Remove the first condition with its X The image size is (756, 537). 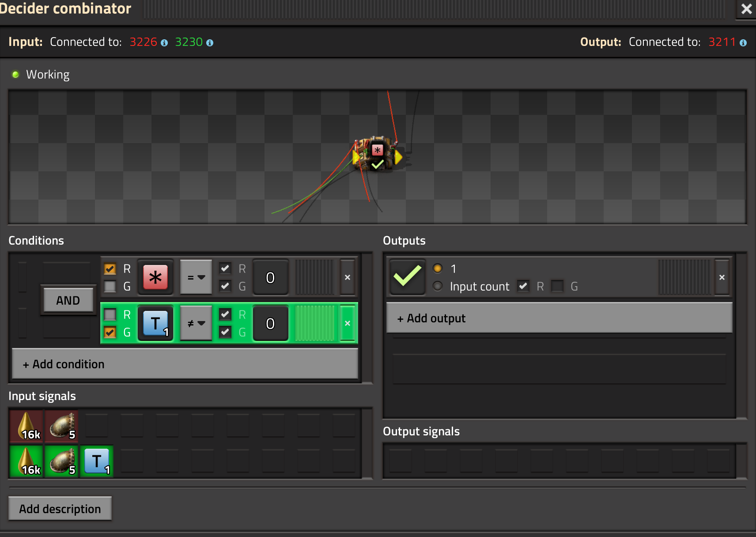[348, 277]
